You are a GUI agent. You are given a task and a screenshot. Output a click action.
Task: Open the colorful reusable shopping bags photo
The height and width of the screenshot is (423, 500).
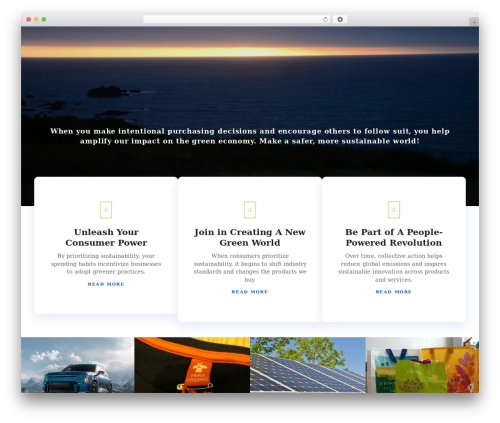coord(422,365)
